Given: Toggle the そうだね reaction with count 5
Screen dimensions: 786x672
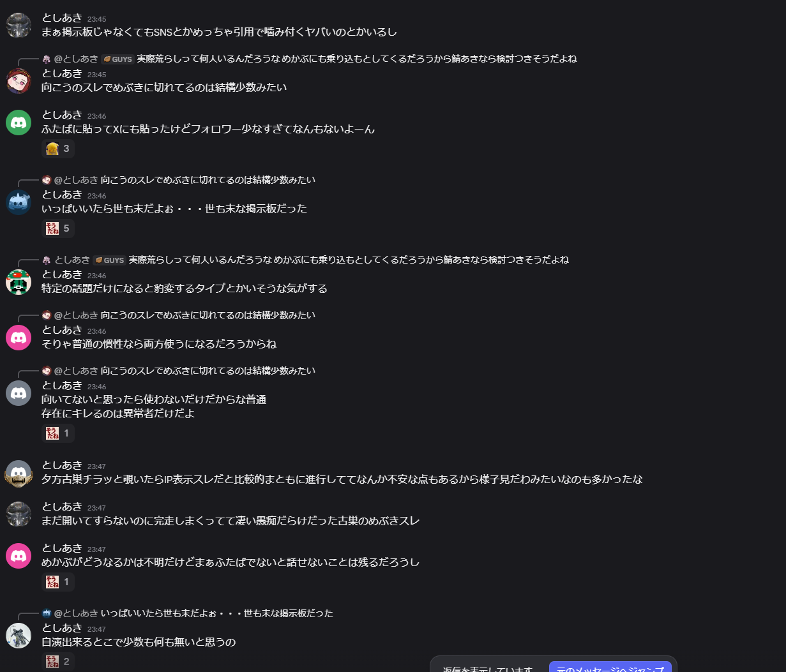Looking at the screenshot, I should (x=58, y=228).
